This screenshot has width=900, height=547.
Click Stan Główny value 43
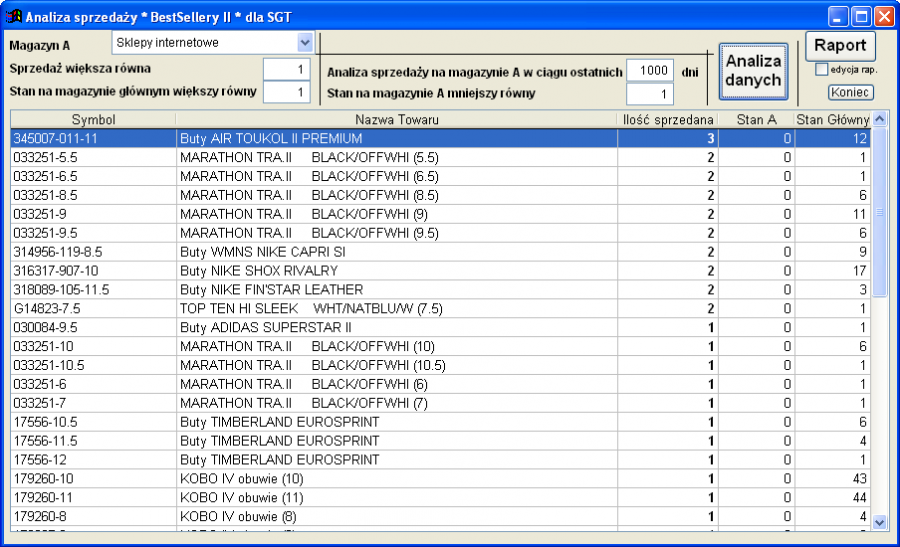click(859, 479)
